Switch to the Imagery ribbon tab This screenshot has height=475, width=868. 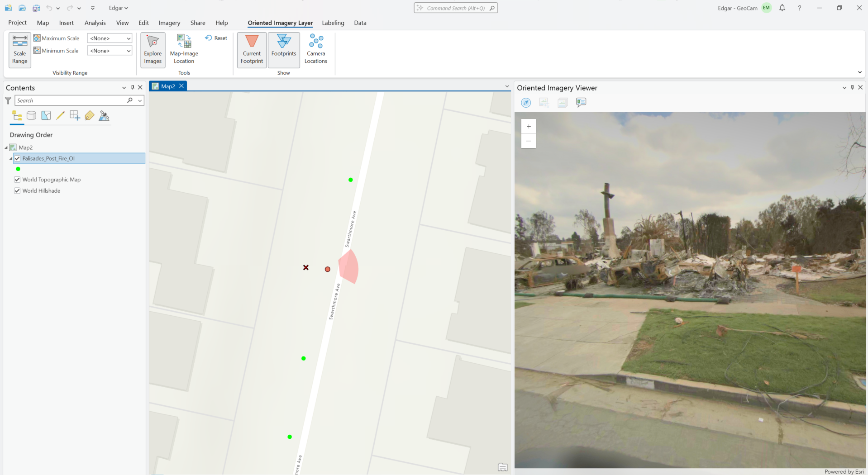(169, 23)
